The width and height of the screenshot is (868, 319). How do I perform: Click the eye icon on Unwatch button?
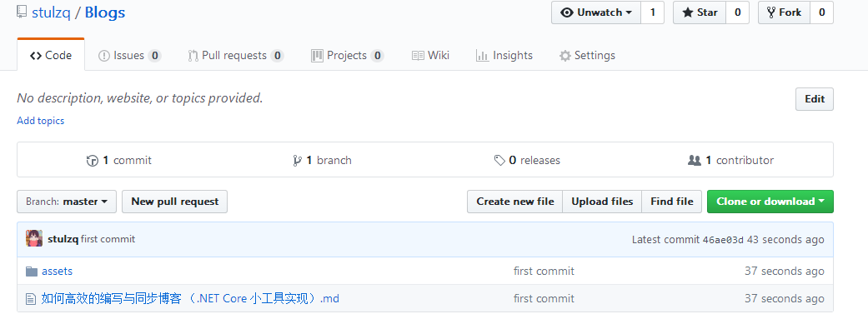pyautogui.click(x=567, y=12)
